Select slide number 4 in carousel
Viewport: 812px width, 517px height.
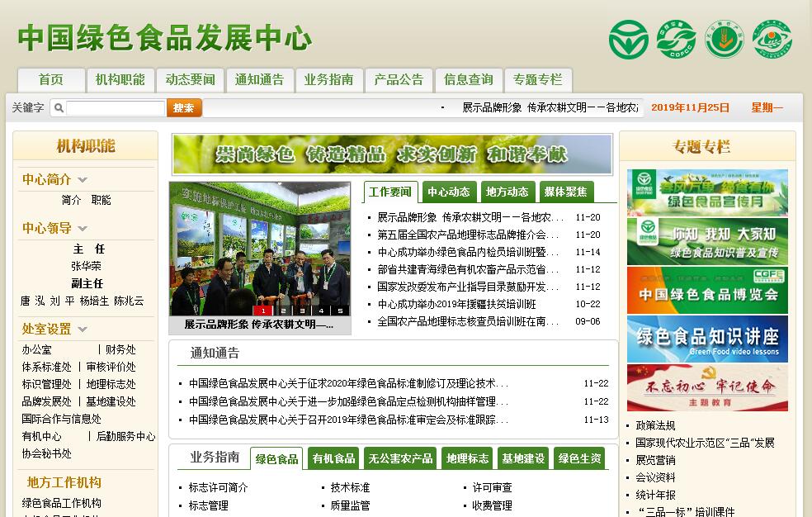[x=321, y=311]
